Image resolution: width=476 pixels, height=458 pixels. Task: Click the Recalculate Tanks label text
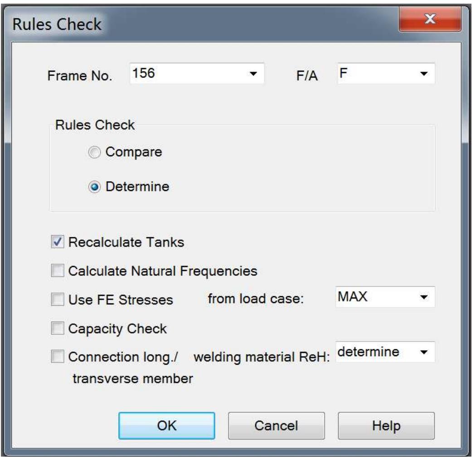(x=126, y=242)
